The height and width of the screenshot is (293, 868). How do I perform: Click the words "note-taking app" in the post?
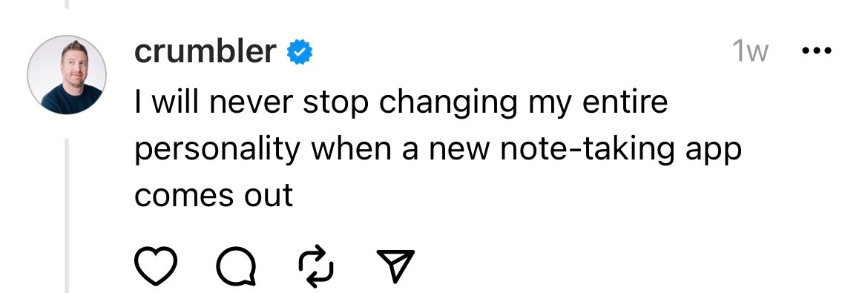coord(620,150)
